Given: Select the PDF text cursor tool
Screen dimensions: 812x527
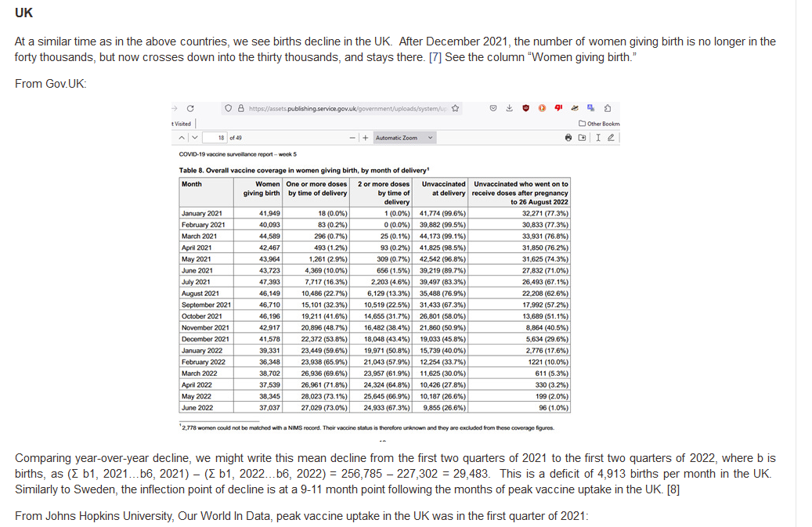Looking at the screenshot, I should [x=598, y=138].
